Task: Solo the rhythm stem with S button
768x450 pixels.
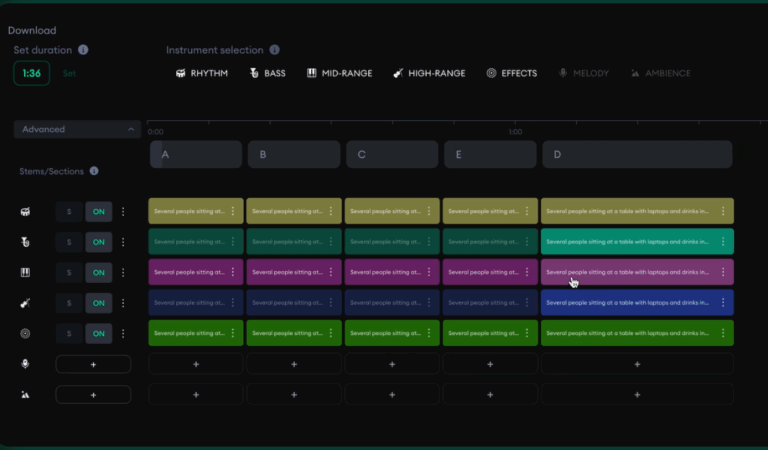Action: (69, 212)
